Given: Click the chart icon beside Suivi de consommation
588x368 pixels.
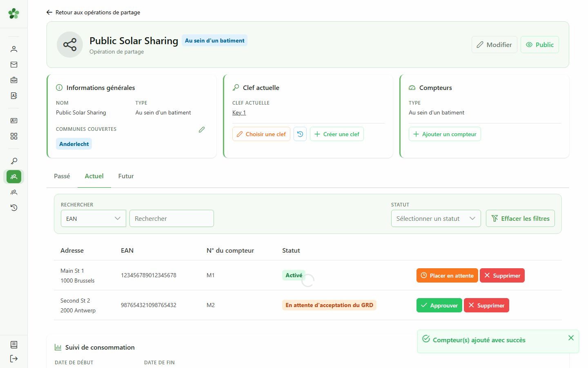Looking at the screenshot, I should tap(58, 347).
